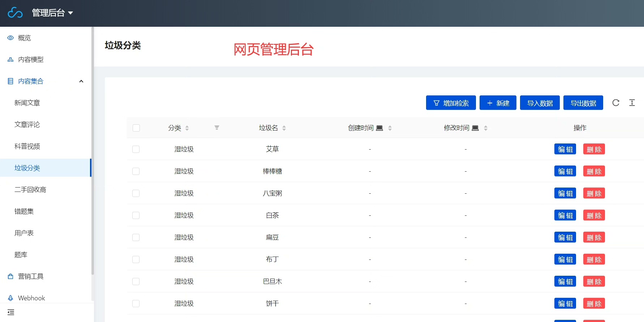This screenshot has width=644, height=322.
Task: Sort the table by the 垃圾名 column arrows
Action: click(x=284, y=128)
